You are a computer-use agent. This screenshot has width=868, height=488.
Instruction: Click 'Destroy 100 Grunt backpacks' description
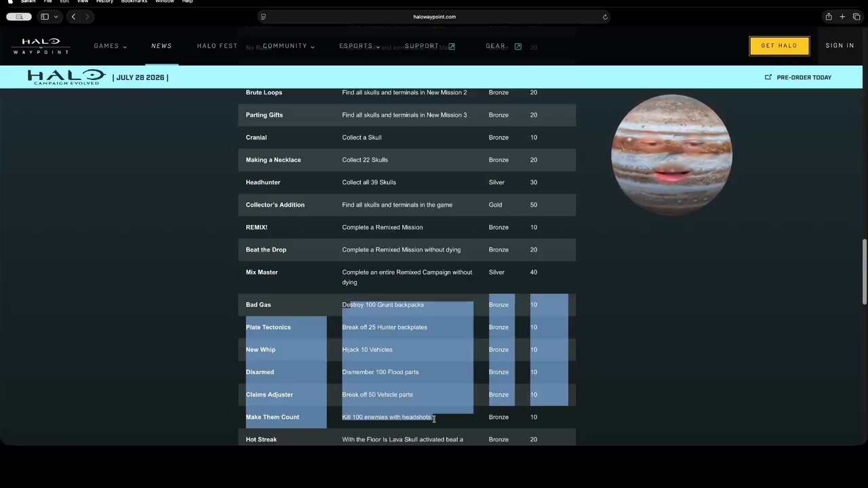tap(383, 305)
